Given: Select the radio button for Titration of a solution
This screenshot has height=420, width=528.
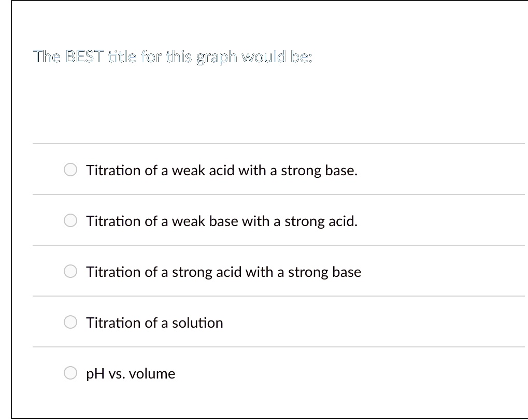Looking at the screenshot, I should 70,321.
